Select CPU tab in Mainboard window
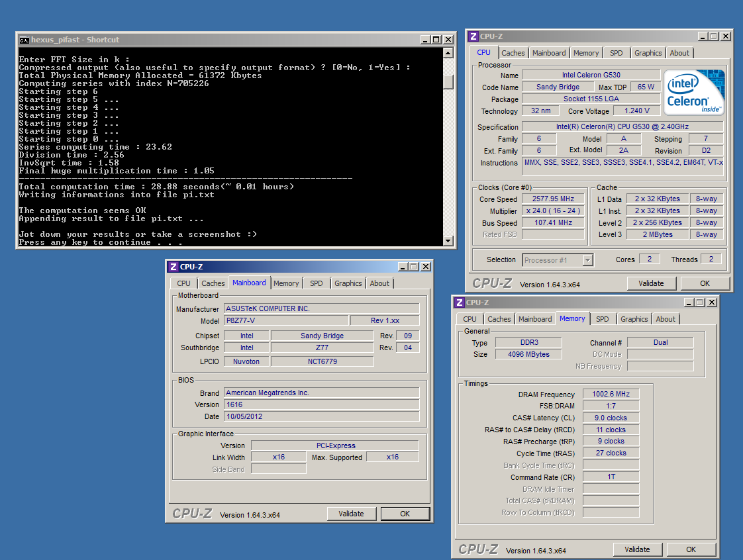The width and height of the screenshot is (743, 560). (184, 283)
